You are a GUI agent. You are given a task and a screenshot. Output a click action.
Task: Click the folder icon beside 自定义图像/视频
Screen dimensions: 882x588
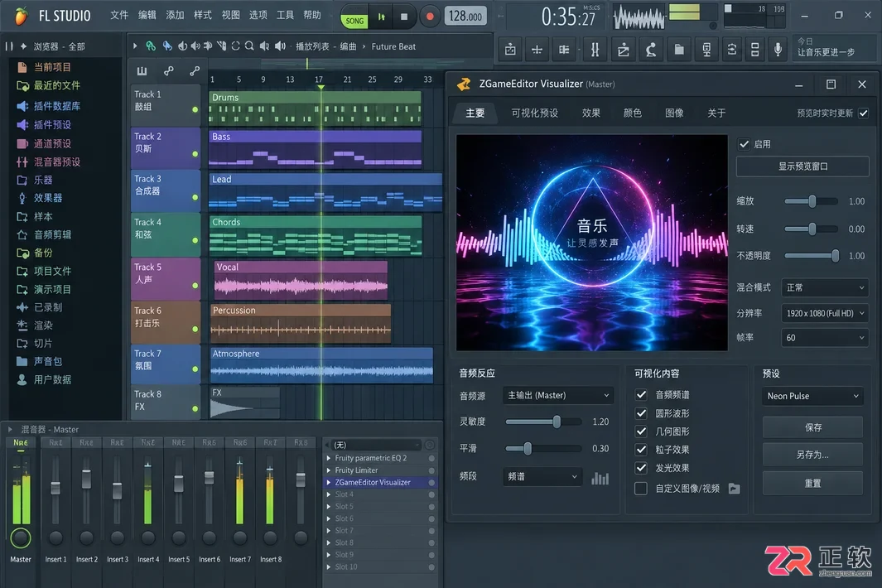[x=734, y=489]
